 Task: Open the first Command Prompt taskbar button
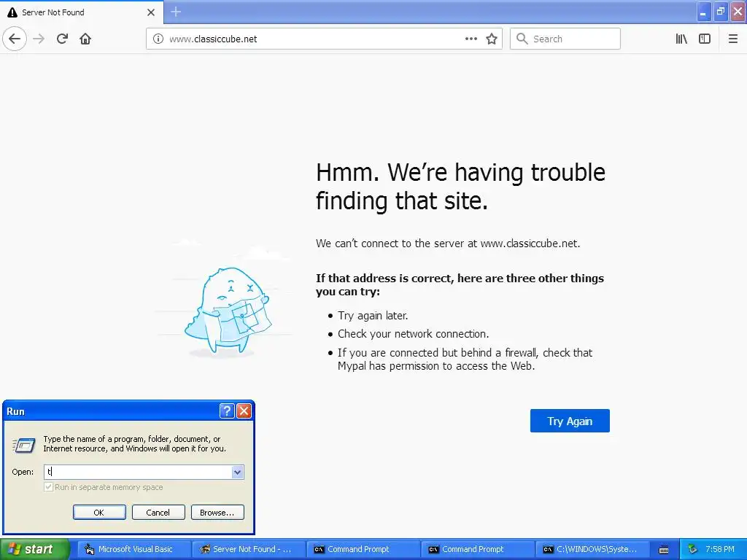[363, 549]
